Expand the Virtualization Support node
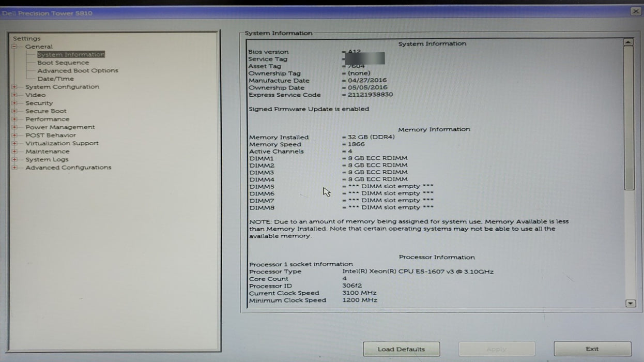Image resolution: width=644 pixels, height=362 pixels. (x=14, y=143)
